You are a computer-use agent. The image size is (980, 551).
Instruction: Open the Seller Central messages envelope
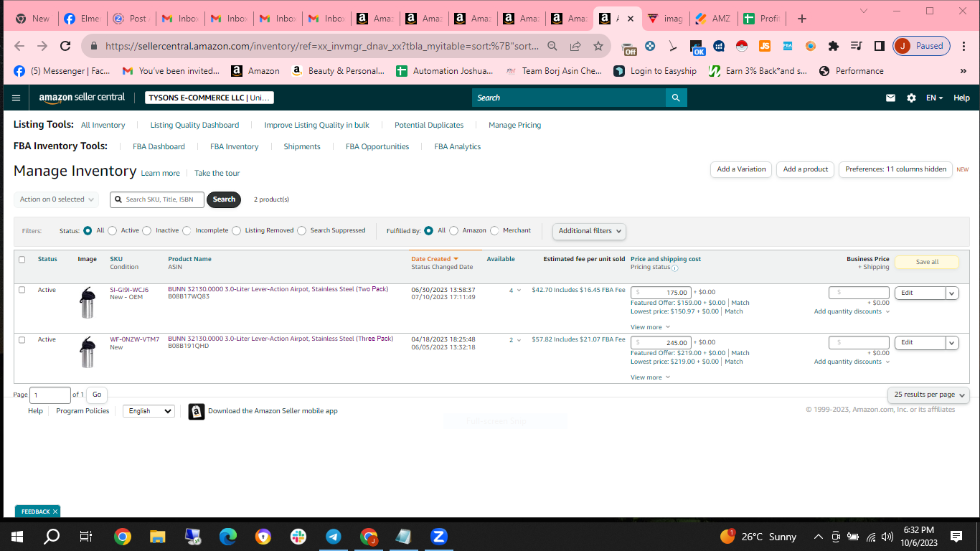coord(890,98)
